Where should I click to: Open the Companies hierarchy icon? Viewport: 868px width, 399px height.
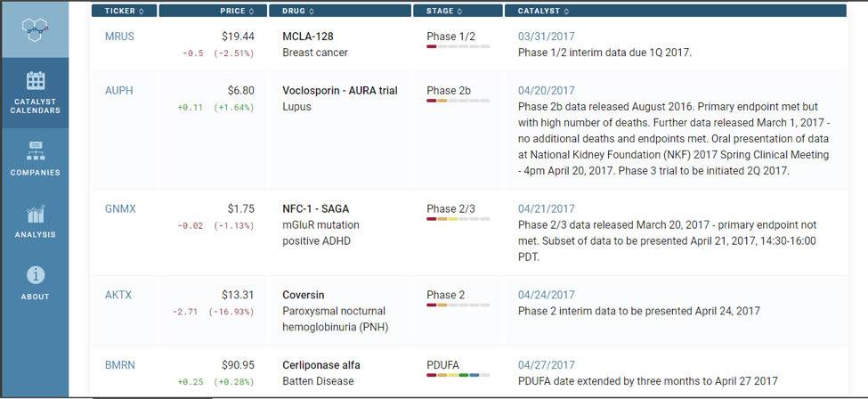pos(36,149)
